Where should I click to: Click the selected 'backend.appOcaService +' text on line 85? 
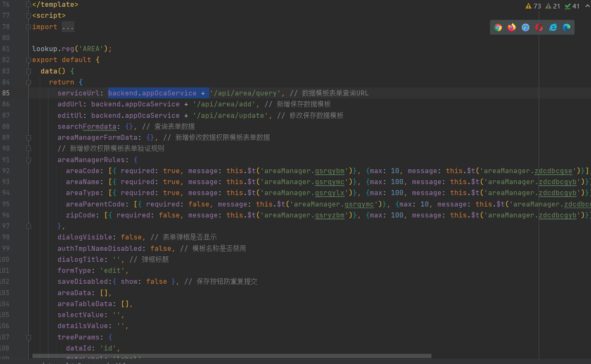[x=159, y=93]
